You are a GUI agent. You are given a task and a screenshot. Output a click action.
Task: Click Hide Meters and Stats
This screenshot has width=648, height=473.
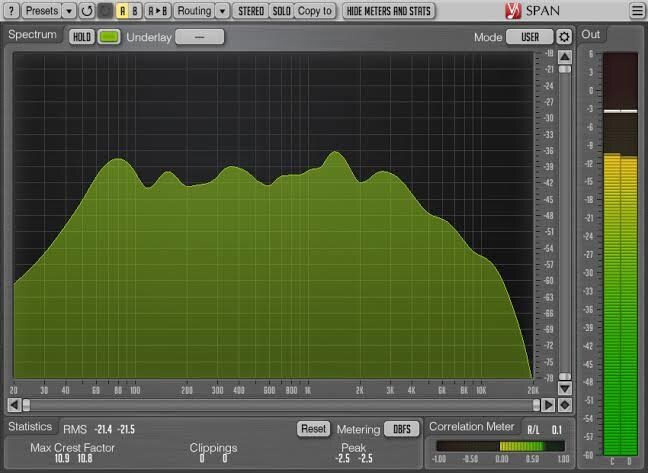click(388, 11)
